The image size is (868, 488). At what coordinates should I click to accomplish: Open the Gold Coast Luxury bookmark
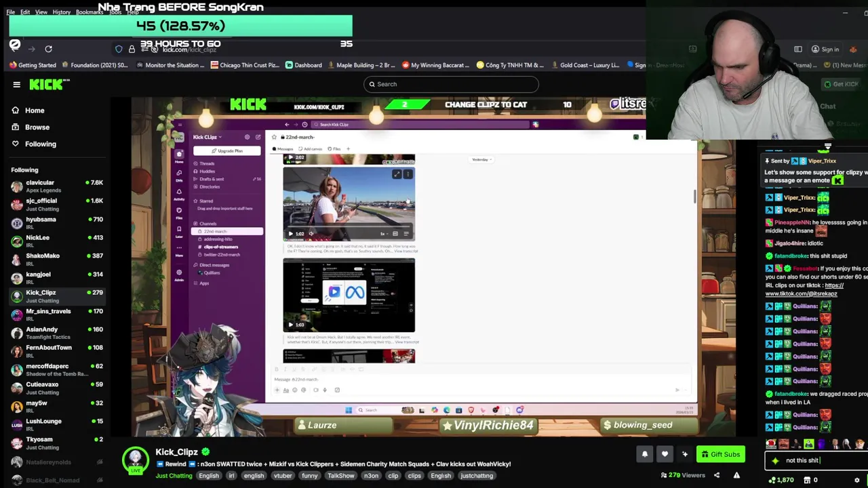[x=585, y=65]
